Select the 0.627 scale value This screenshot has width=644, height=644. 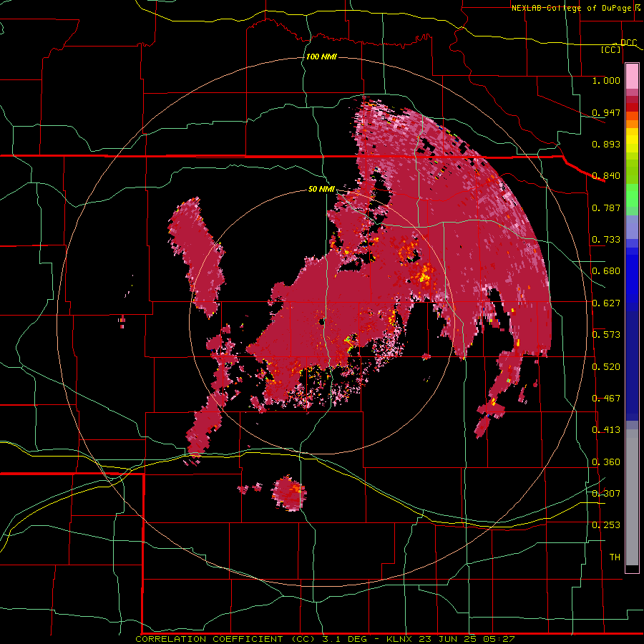coord(606,303)
